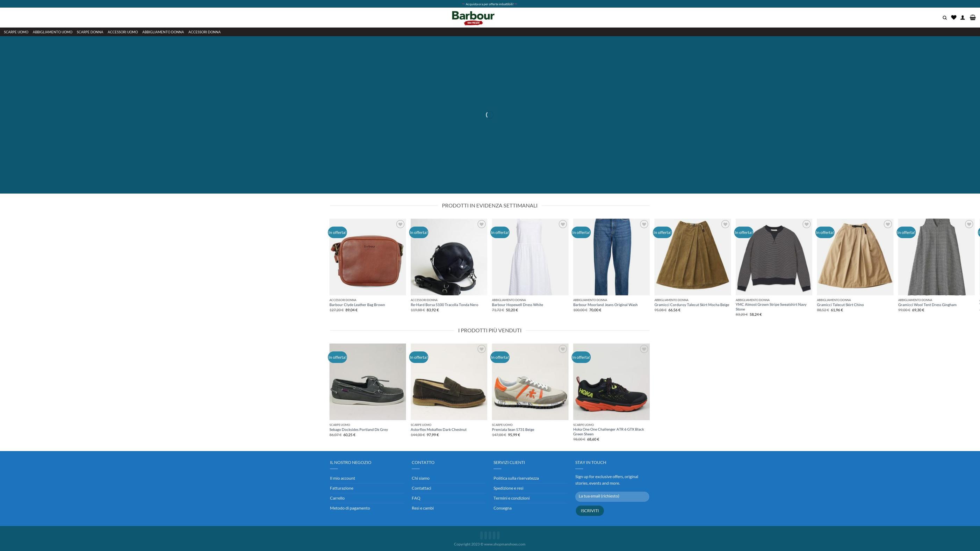Open Accessori Donna menu

[204, 32]
